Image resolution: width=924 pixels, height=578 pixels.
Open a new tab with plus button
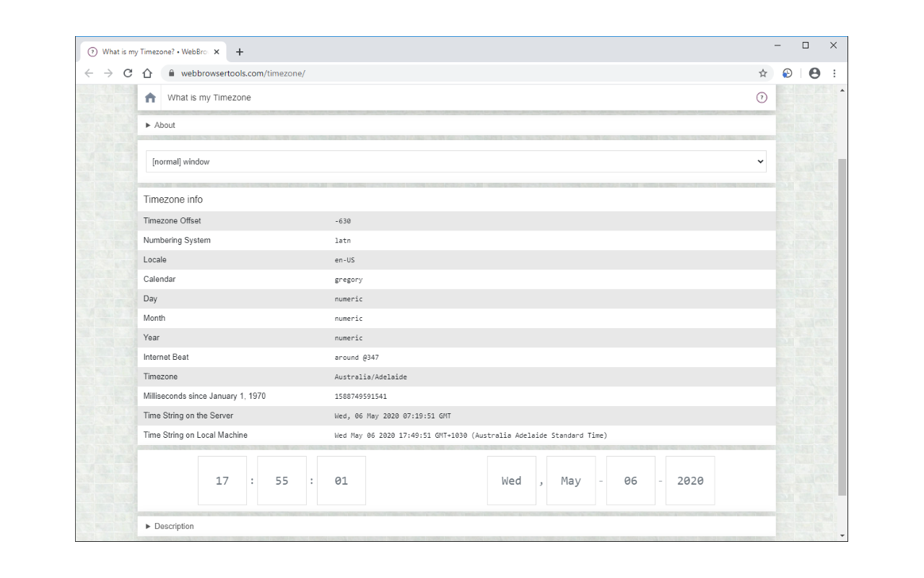click(240, 52)
